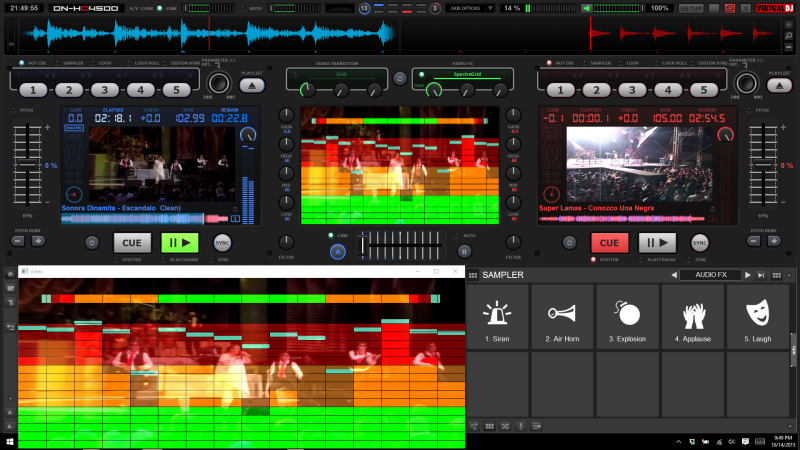
Task: Click the loop icon left of left CUE
Action: 92,243
